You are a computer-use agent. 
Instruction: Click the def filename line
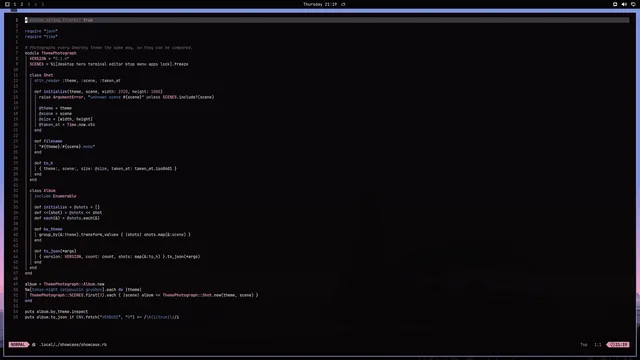pyautogui.click(x=48, y=141)
